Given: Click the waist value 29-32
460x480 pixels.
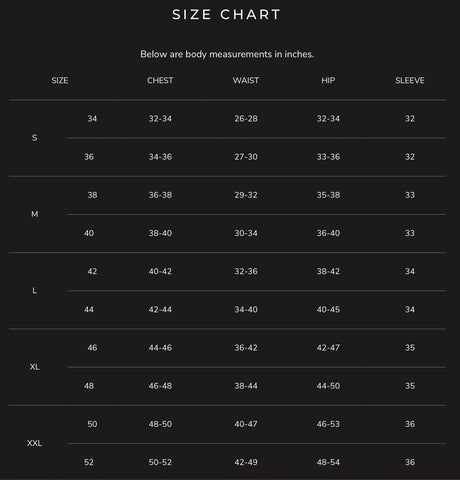Looking at the screenshot, I should pyautogui.click(x=246, y=195).
